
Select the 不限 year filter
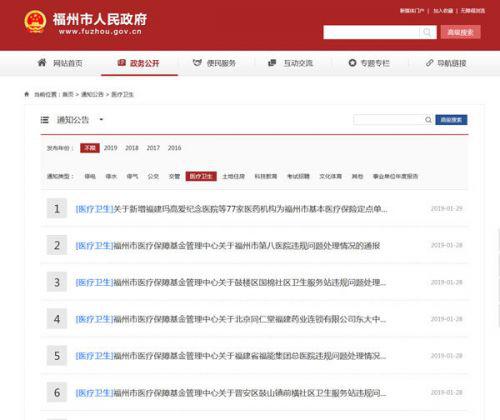tap(90, 148)
